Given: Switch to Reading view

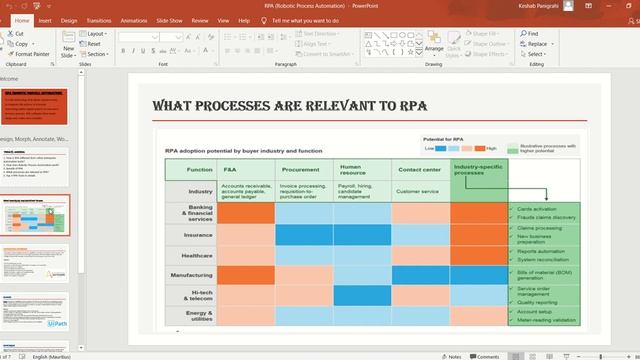Looking at the screenshot, I should coord(549,357).
